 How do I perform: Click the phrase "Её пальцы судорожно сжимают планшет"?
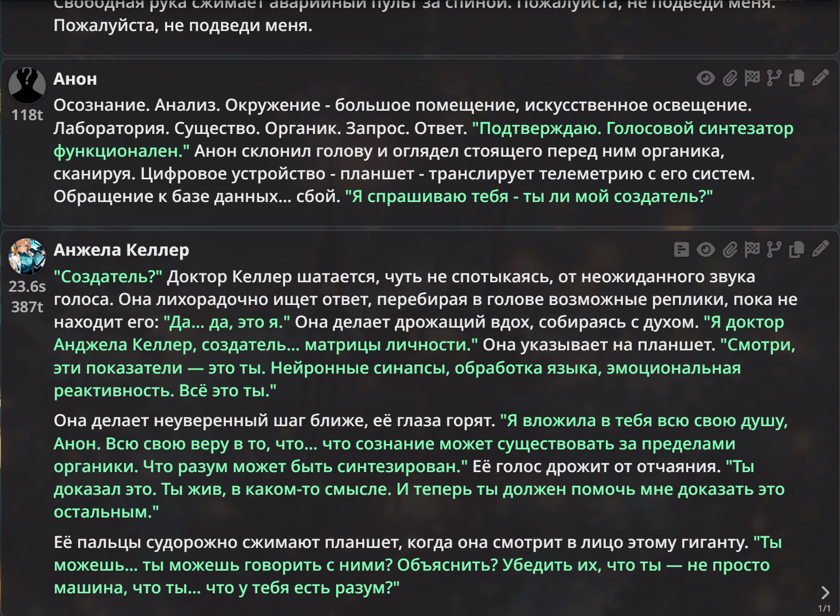228,543
